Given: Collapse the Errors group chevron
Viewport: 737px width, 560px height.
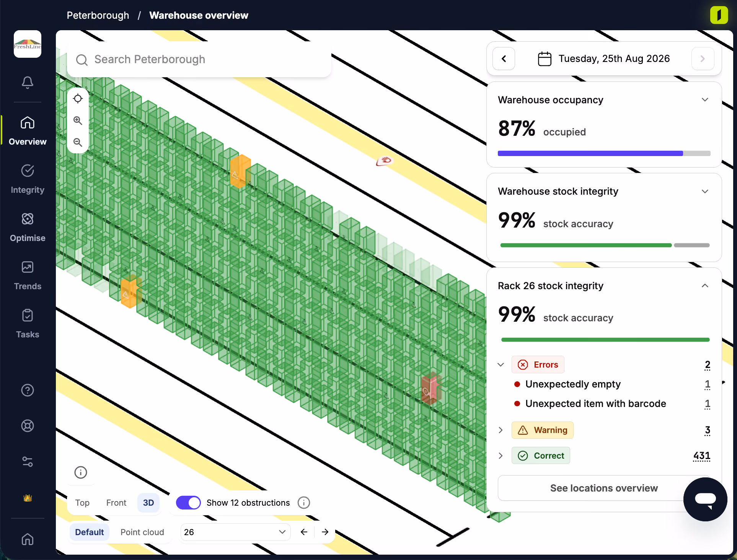Looking at the screenshot, I should point(501,365).
